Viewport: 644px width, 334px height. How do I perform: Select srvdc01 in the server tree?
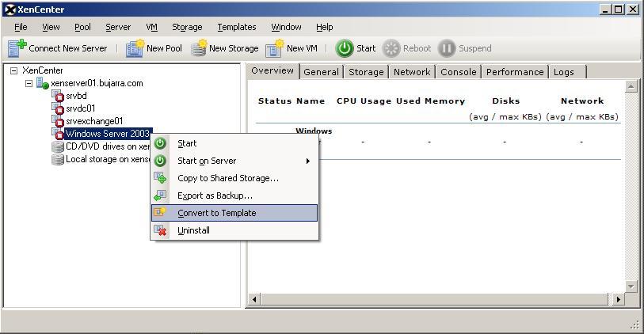pyautogui.click(x=81, y=108)
